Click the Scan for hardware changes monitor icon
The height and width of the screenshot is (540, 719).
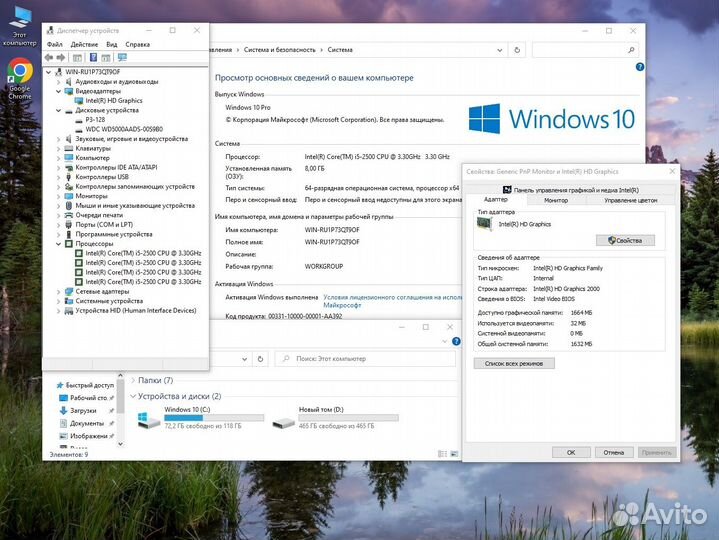click(122, 57)
